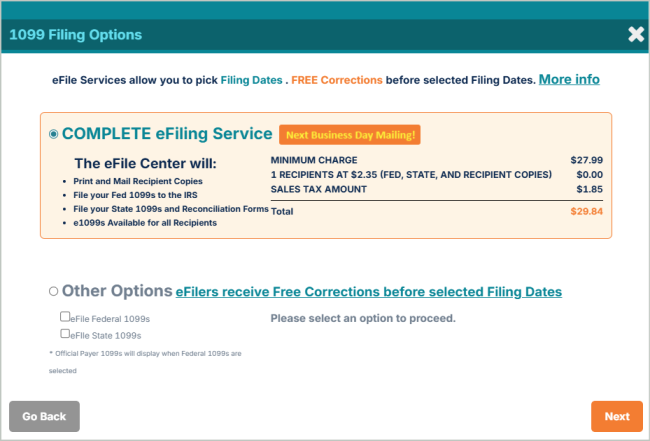Click the $1.85 sales tax value
The height and width of the screenshot is (441, 650).
click(589, 189)
